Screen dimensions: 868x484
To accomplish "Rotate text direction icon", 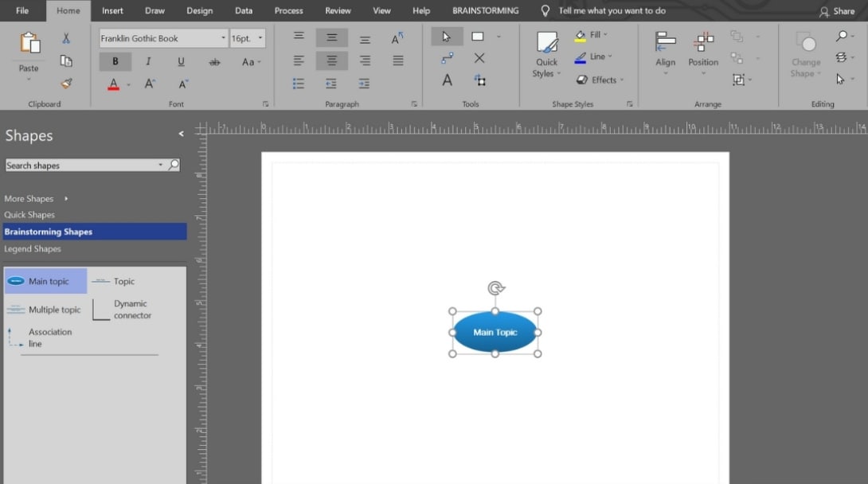I will [x=397, y=38].
